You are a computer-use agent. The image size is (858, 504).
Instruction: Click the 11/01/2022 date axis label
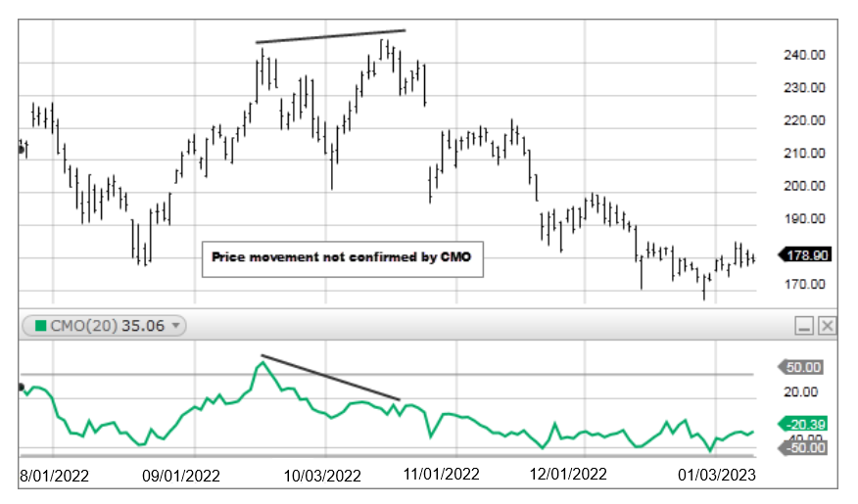click(440, 475)
